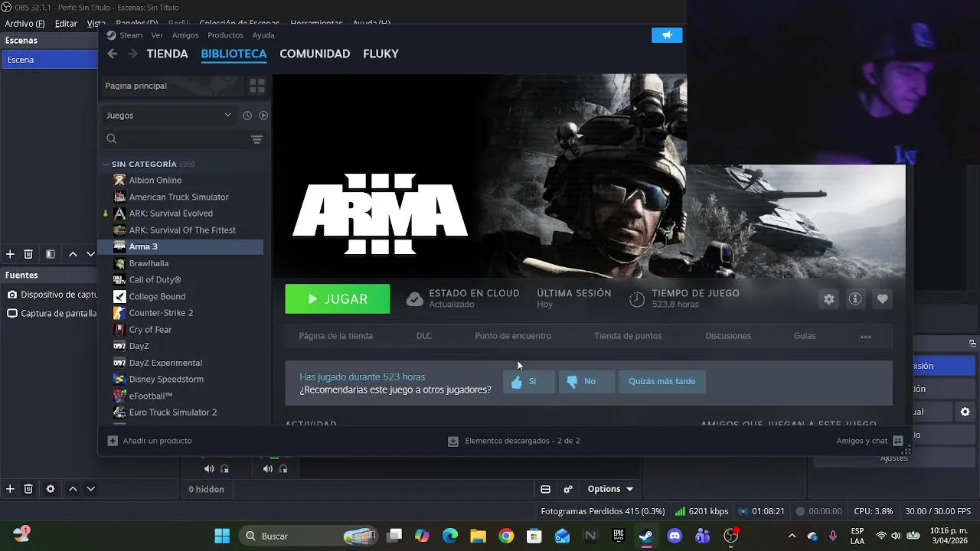This screenshot has height=551, width=980.
Task: Open FLUKY profile section
Action: click(x=381, y=54)
